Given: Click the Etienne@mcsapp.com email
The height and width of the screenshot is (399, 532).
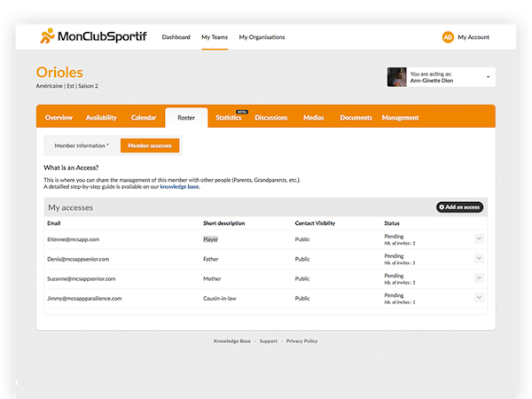Looking at the screenshot, I should (x=74, y=239).
